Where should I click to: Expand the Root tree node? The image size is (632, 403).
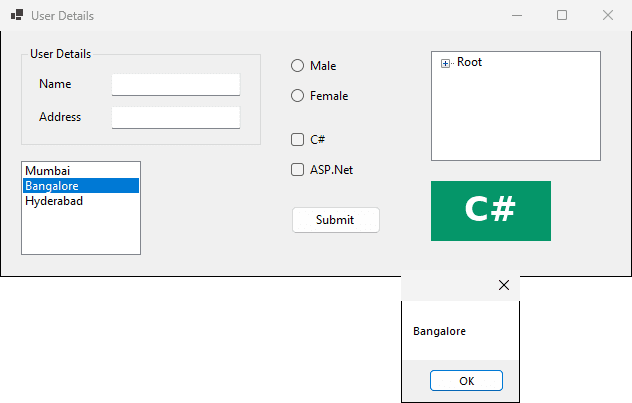445,64
